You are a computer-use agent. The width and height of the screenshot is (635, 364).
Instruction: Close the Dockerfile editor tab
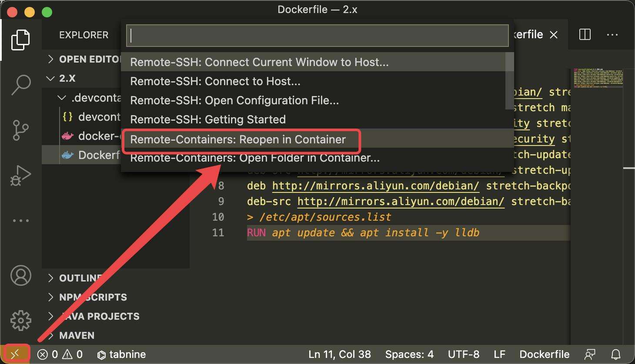coord(554,35)
